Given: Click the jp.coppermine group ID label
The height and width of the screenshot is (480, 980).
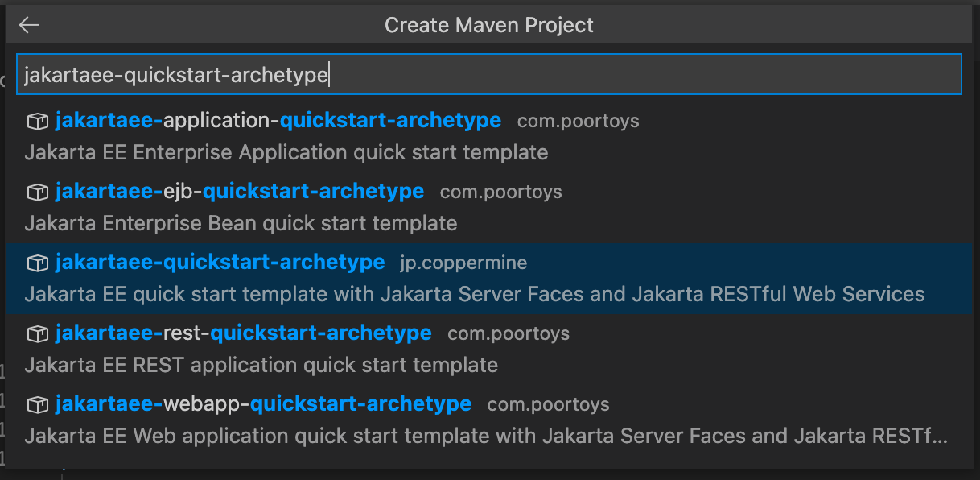Looking at the screenshot, I should click(x=463, y=263).
